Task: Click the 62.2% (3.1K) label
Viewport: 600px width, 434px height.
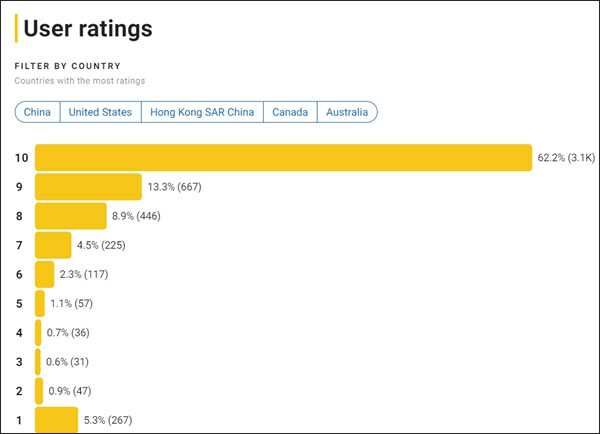Action: tap(566, 158)
